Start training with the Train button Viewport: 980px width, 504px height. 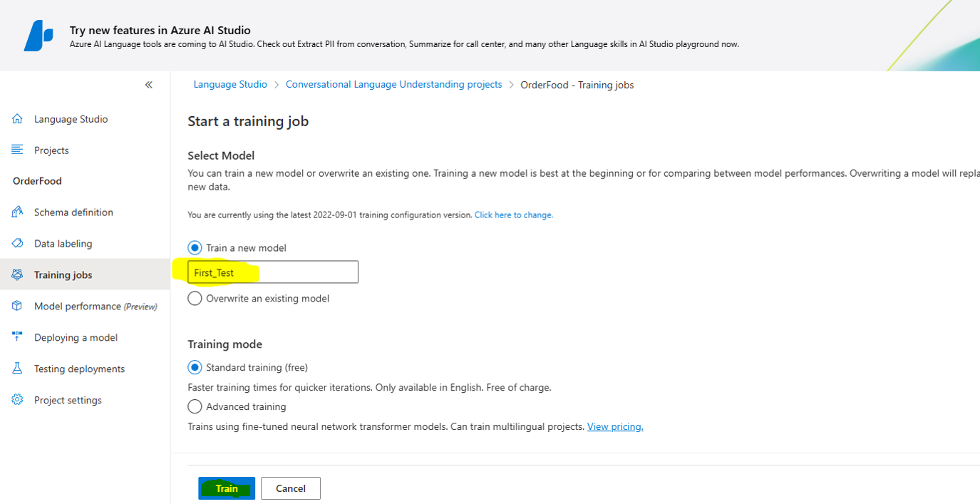[x=227, y=488]
